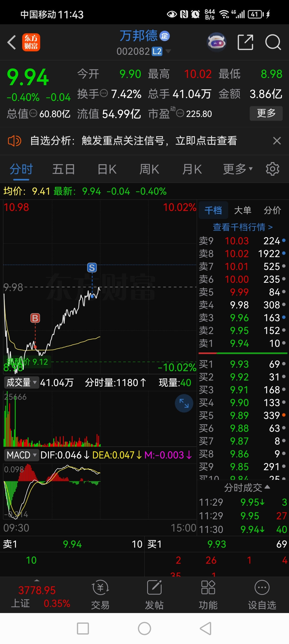Open 查看千档行情 link
This screenshot has width=289, height=644.
point(243,227)
